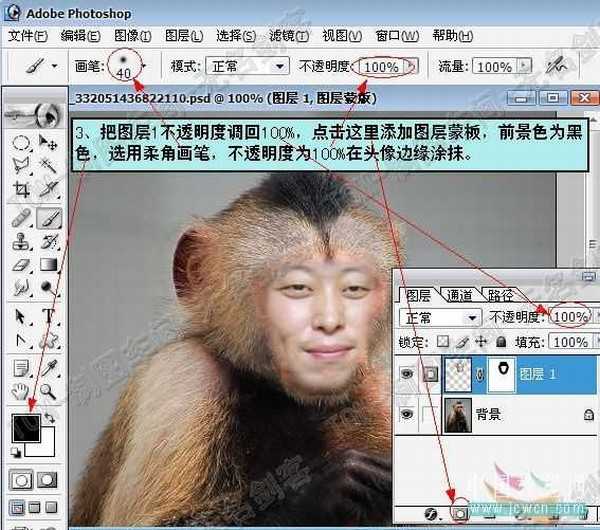Select the Eyedropper tool
This screenshot has height=530, width=600.
tap(49, 369)
